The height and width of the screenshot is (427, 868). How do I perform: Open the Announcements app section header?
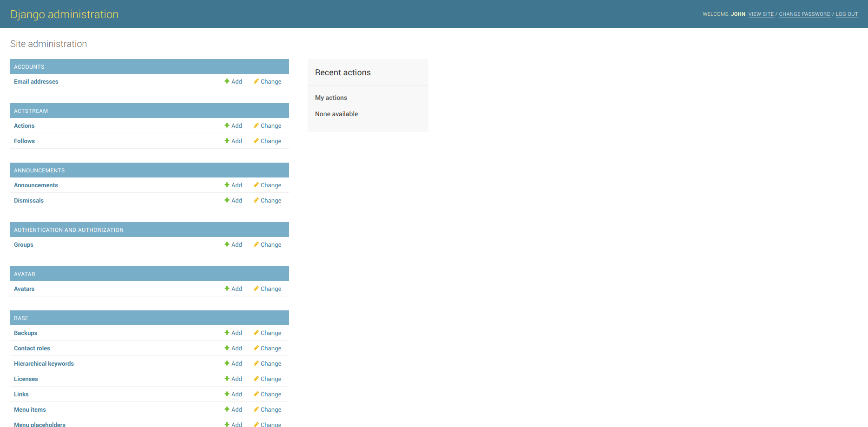click(x=39, y=171)
